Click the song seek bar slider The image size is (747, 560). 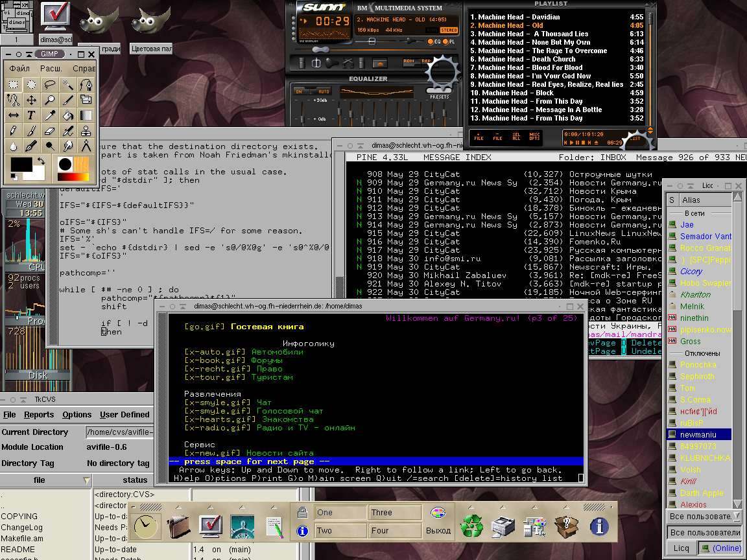[x=320, y=49]
